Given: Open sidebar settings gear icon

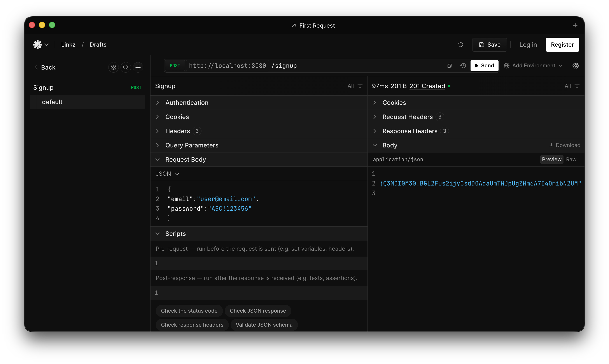Looking at the screenshot, I should coord(113,67).
